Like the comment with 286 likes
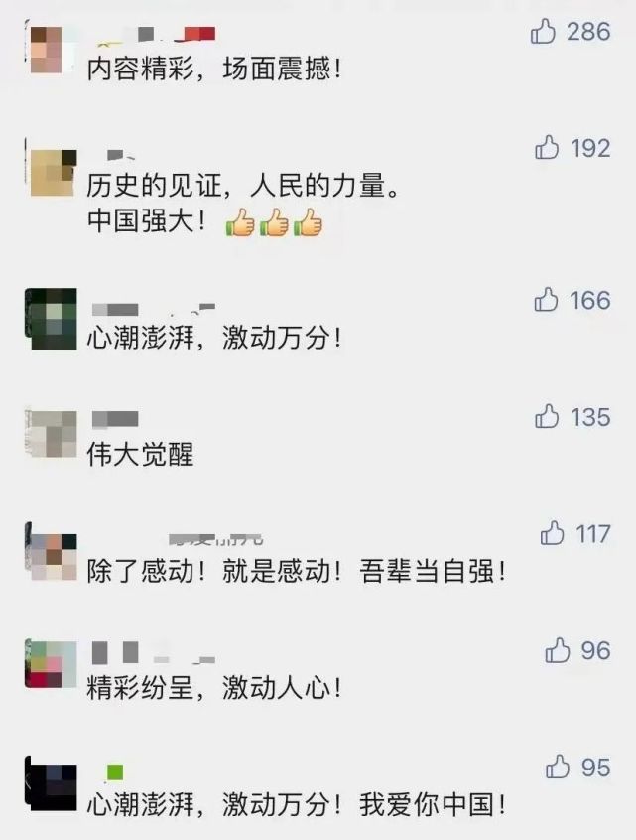The width and height of the screenshot is (636, 840). click(543, 31)
